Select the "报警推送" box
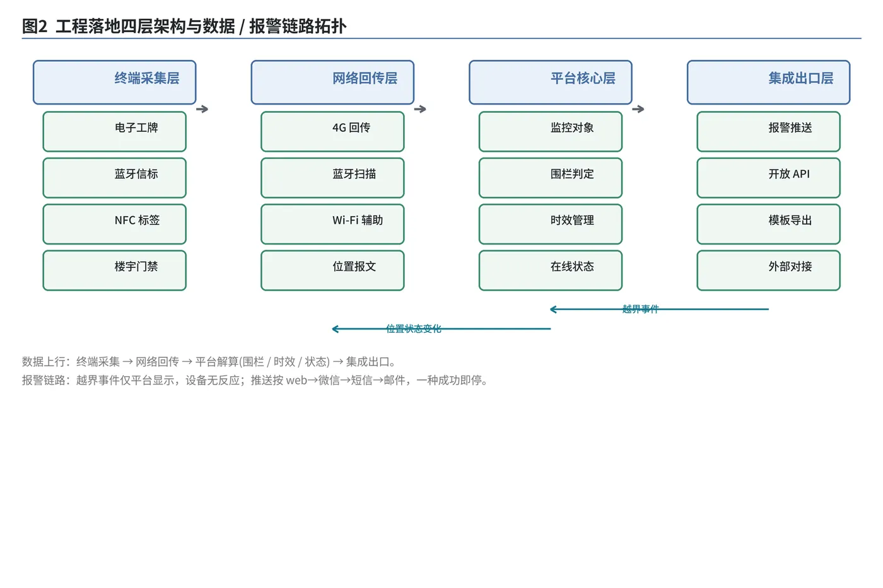This screenshot has width=883, height=588. coord(769,132)
